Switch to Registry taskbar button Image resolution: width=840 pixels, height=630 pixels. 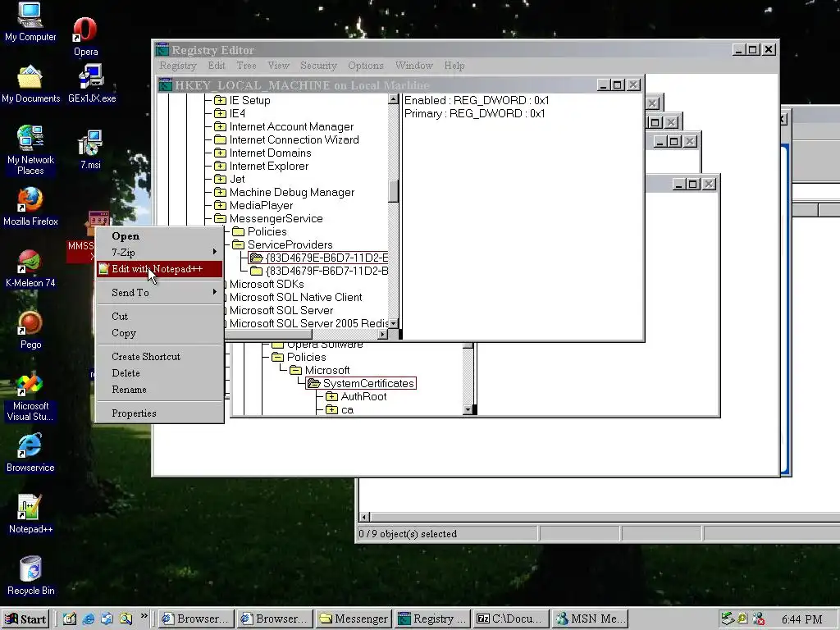pos(433,619)
